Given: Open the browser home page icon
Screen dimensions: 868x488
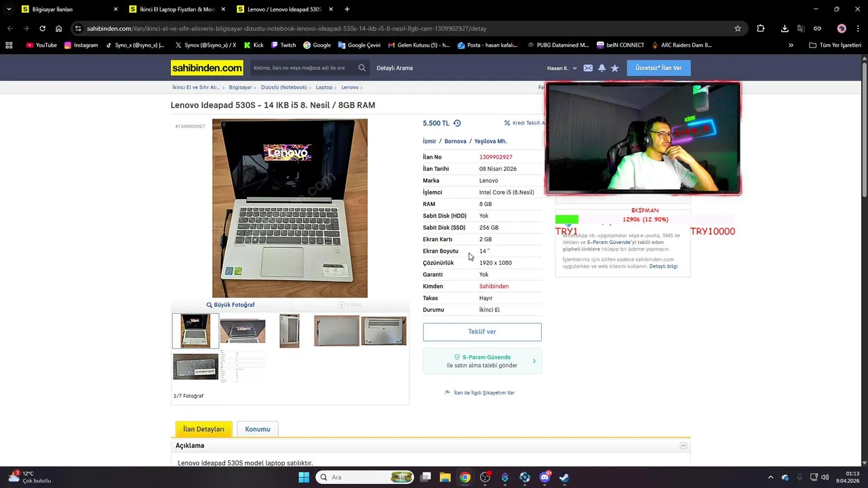Looking at the screenshot, I should click(59, 28).
